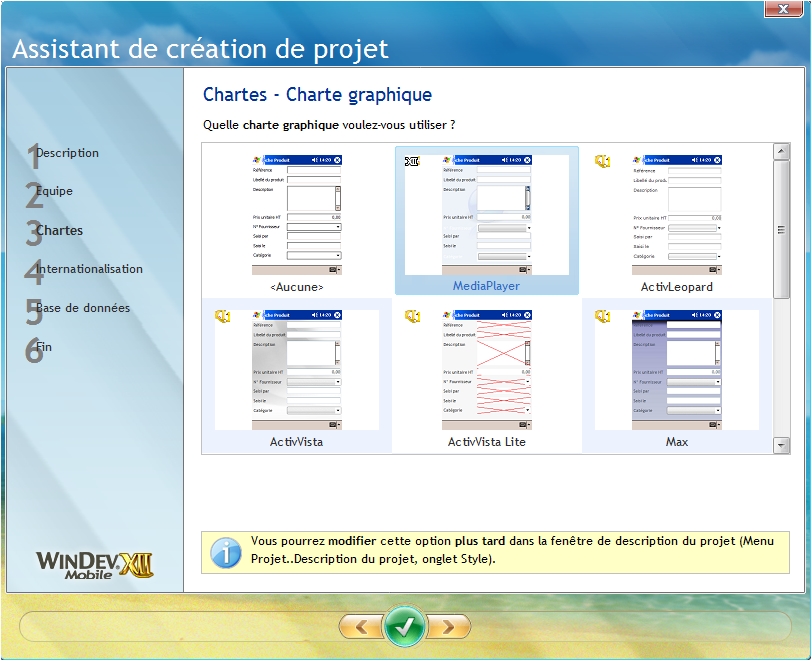812x661 pixels.
Task: Click the gold XII badge on ActivLeopard
Action: pos(602,161)
